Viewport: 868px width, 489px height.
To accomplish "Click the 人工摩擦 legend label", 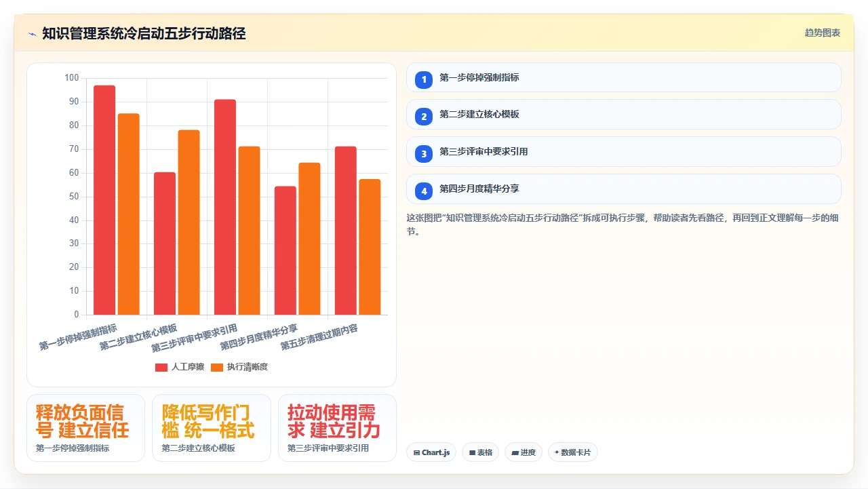I will point(188,367).
